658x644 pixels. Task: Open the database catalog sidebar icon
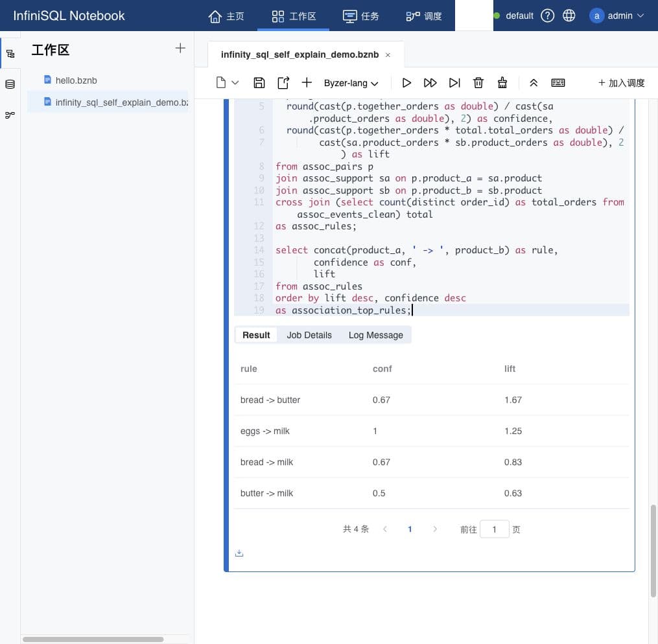(x=10, y=84)
